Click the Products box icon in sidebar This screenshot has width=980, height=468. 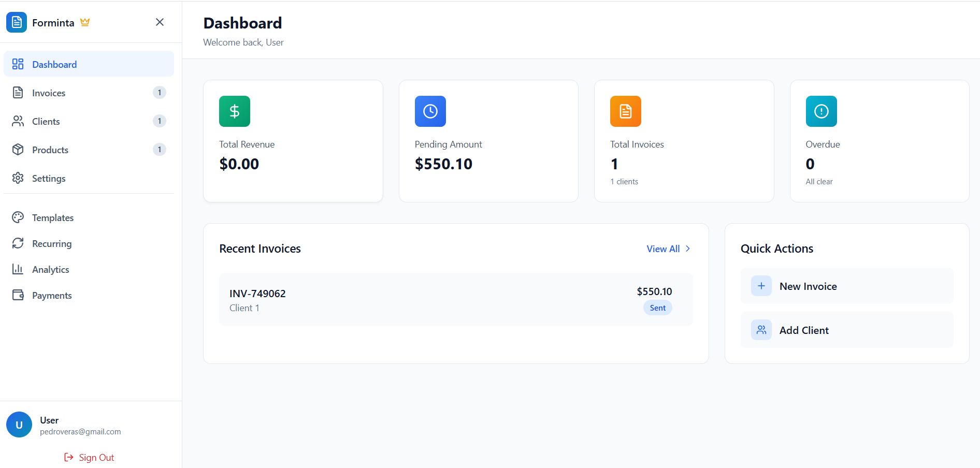tap(18, 150)
